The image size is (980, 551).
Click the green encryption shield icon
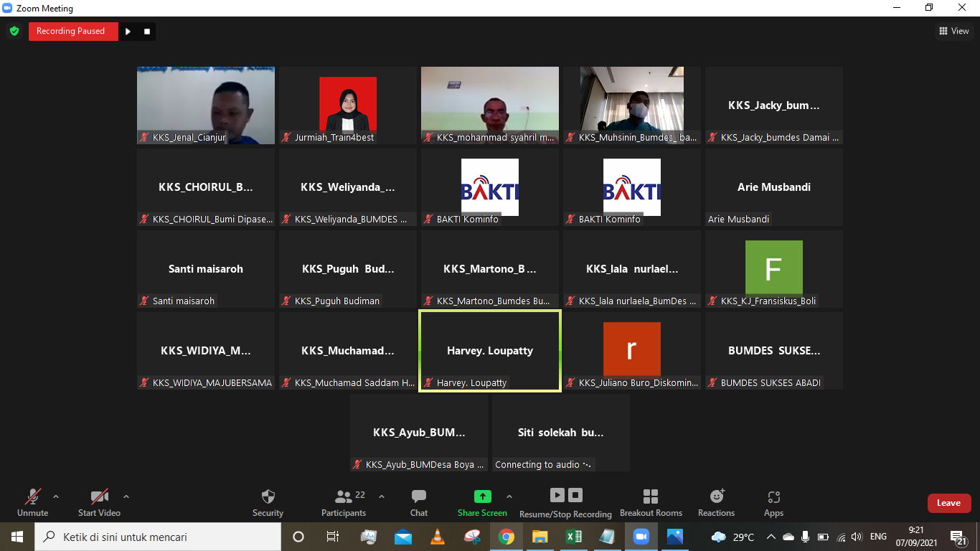pyautogui.click(x=14, y=31)
